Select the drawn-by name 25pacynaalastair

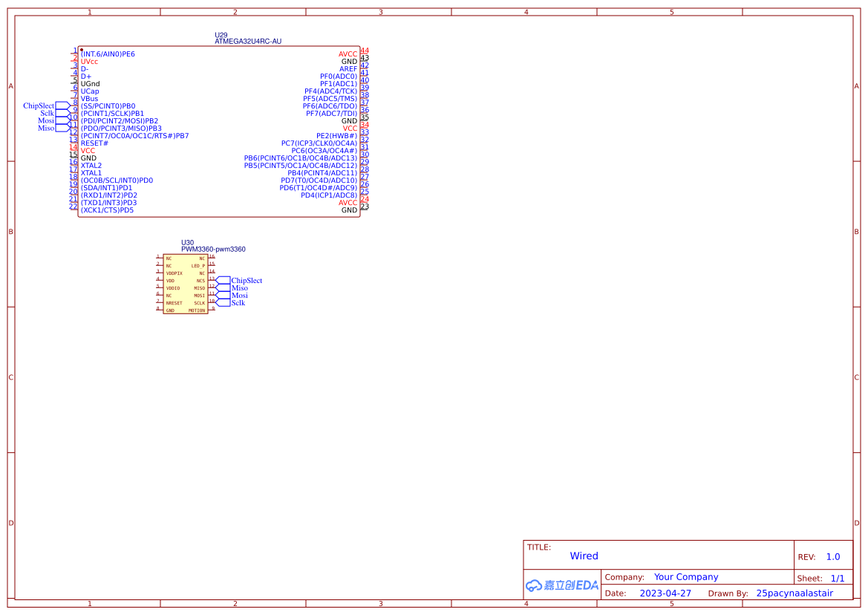pos(794,593)
